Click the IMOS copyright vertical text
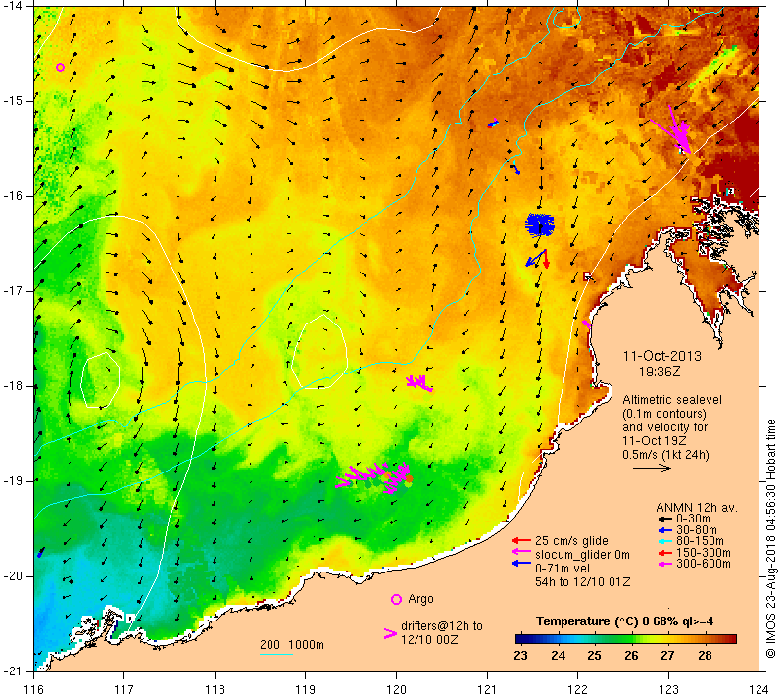This screenshot has width=784, height=696. pos(771,538)
